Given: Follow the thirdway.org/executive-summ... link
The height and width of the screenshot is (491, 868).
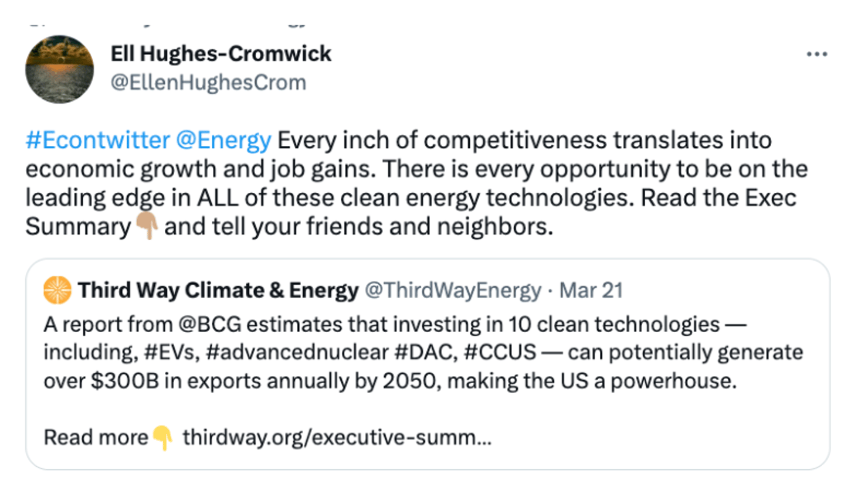Looking at the screenshot, I should point(337,437).
